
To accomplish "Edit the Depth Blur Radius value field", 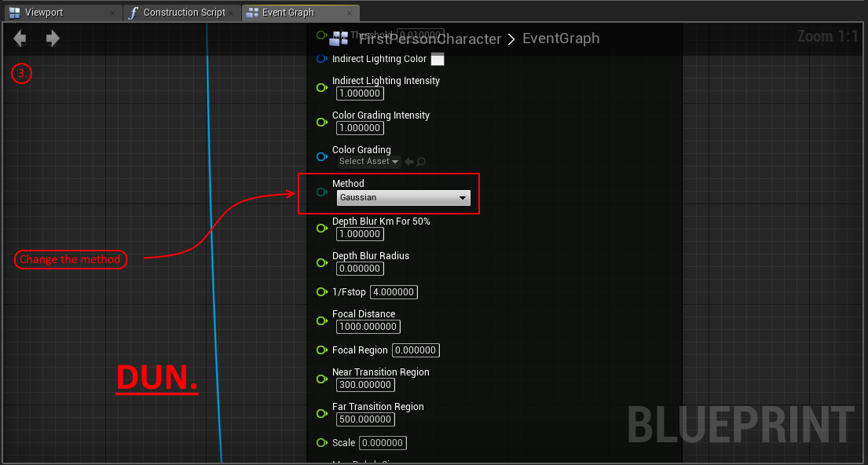I will (360, 269).
